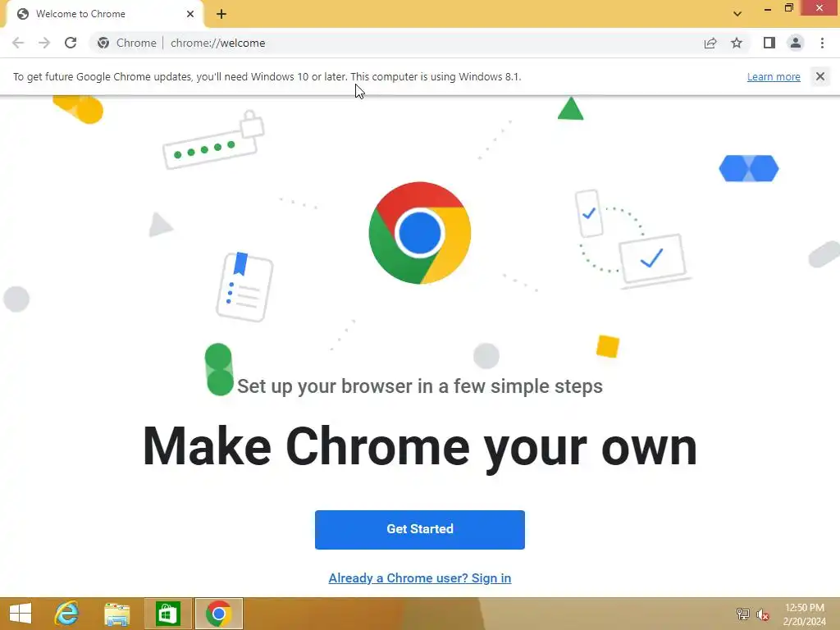
Task: Open the side panel icon
Action: [x=769, y=43]
